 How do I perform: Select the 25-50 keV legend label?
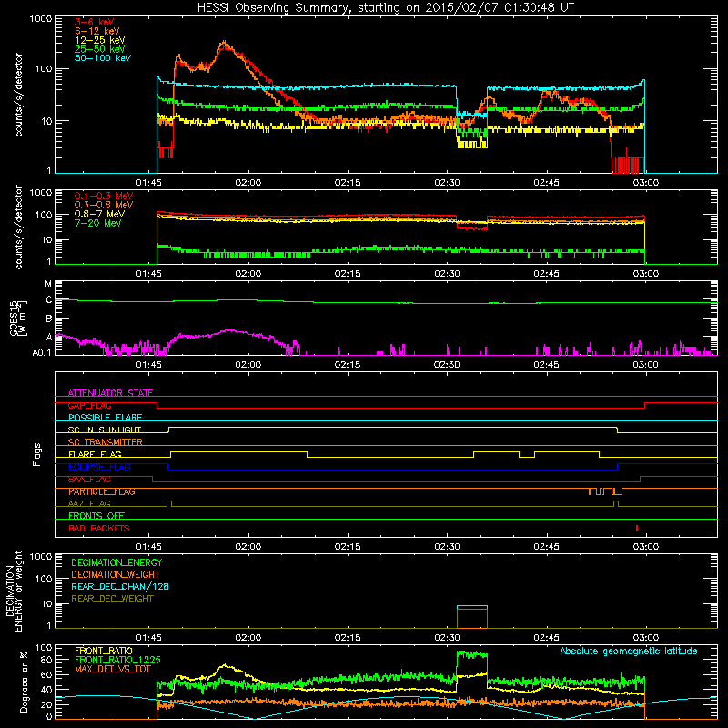[100, 49]
